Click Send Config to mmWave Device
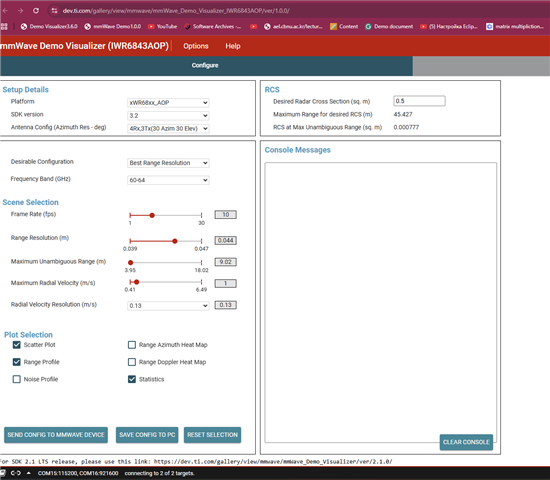 coord(56,435)
